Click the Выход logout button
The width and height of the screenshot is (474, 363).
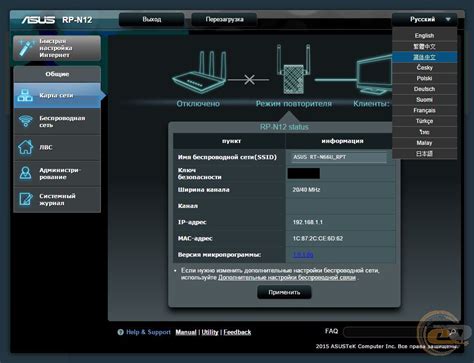[x=152, y=19]
